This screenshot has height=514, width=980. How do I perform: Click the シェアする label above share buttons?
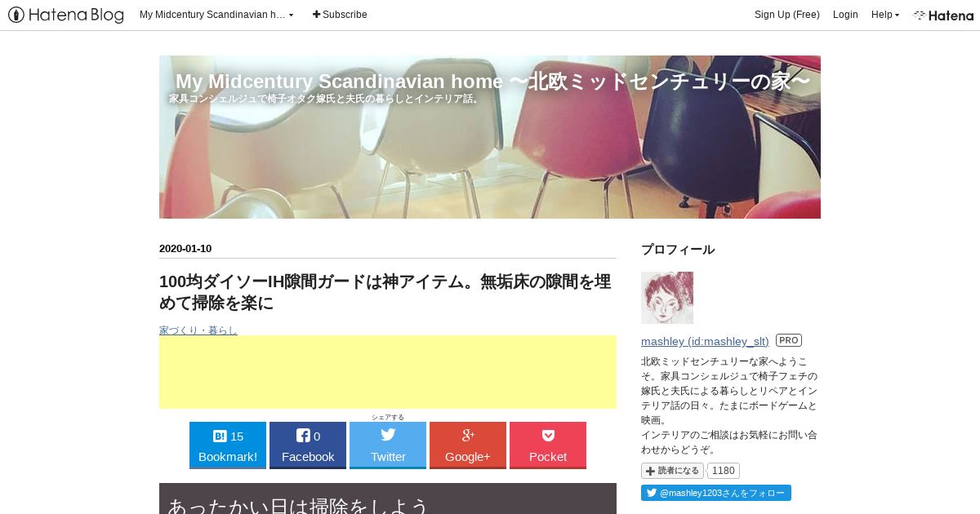(388, 417)
